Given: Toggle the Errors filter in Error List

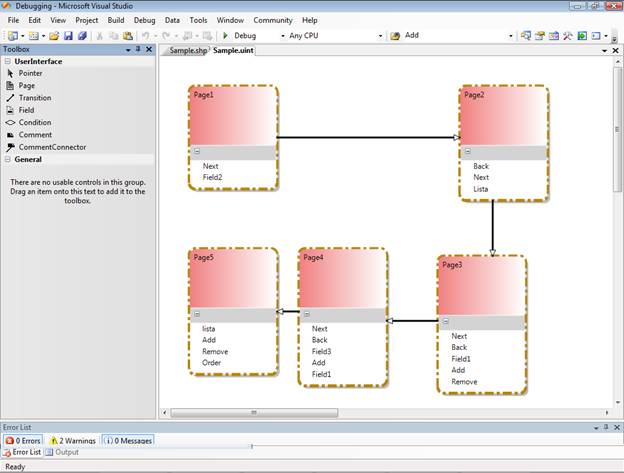Looking at the screenshot, I should (x=24, y=440).
